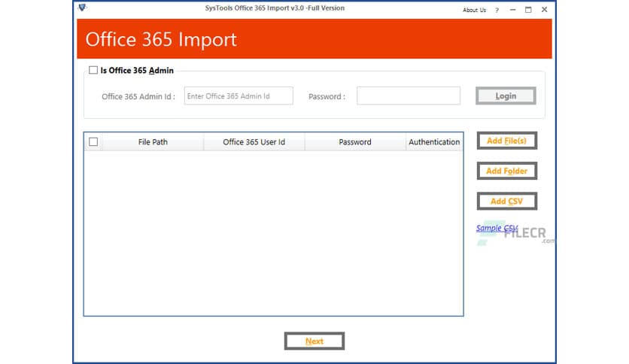
Task: Maximize the SysTools window
Action: click(x=528, y=10)
